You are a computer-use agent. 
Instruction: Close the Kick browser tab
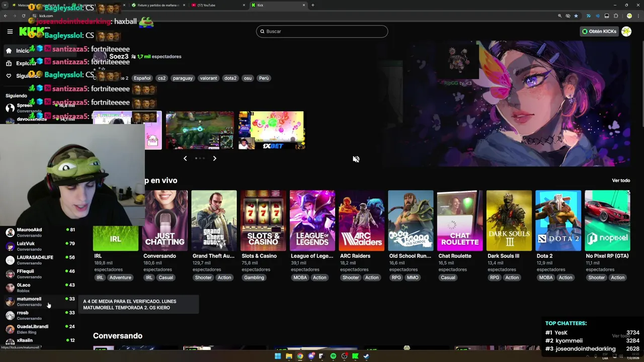(x=304, y=5)
